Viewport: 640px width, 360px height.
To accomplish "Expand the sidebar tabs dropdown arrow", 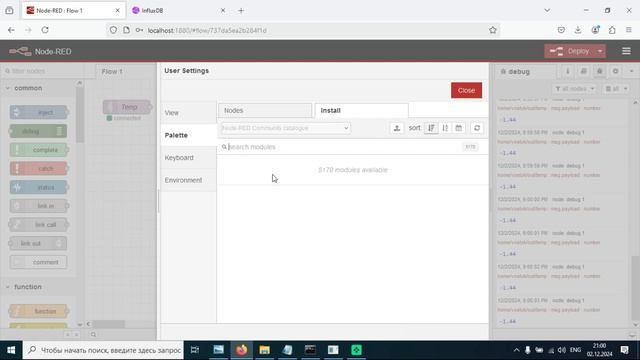I will coord(631,71).
